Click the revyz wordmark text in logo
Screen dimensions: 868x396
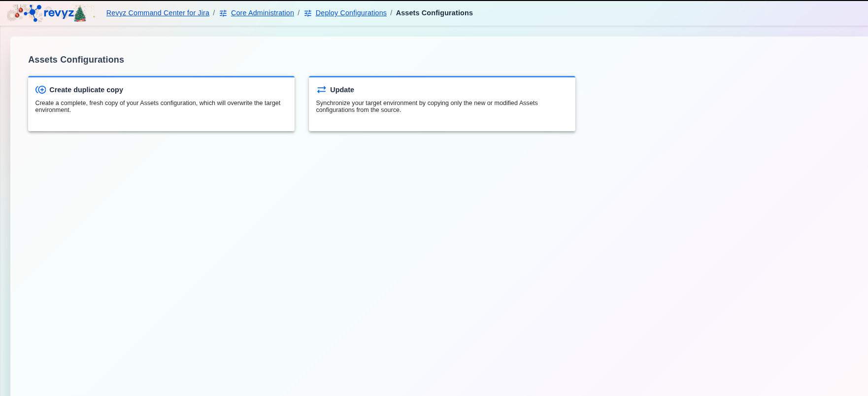59,13
